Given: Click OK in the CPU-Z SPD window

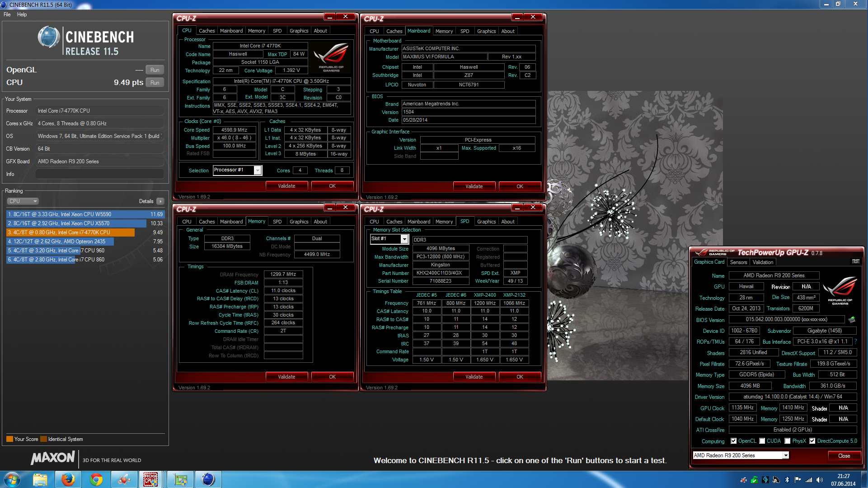Looking at the screenshot, I should click(520, 377).
